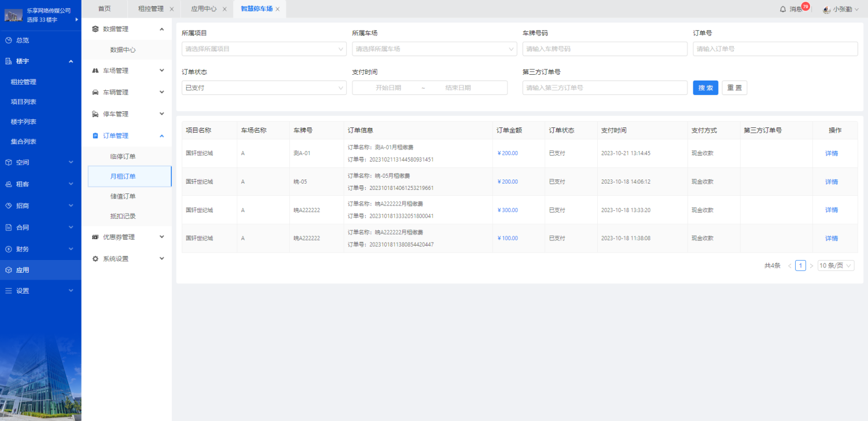Collapse the 数据管理 section

[x=161, y=29]
